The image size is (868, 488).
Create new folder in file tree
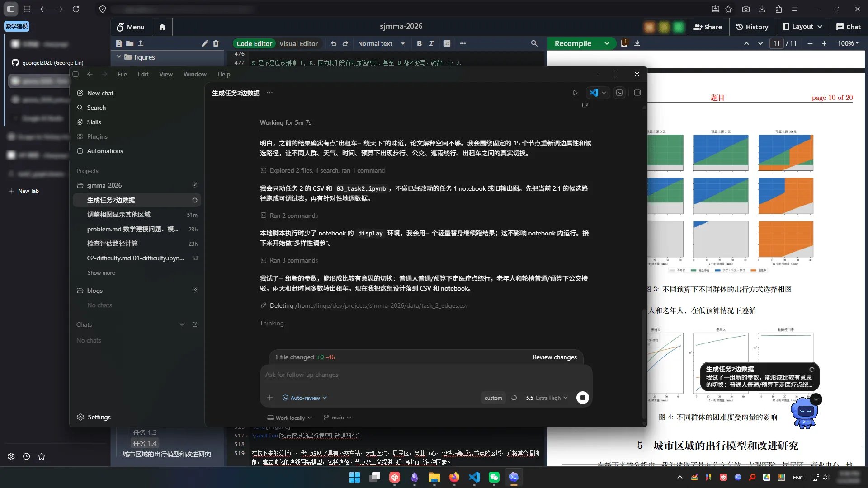click(130, 43)
